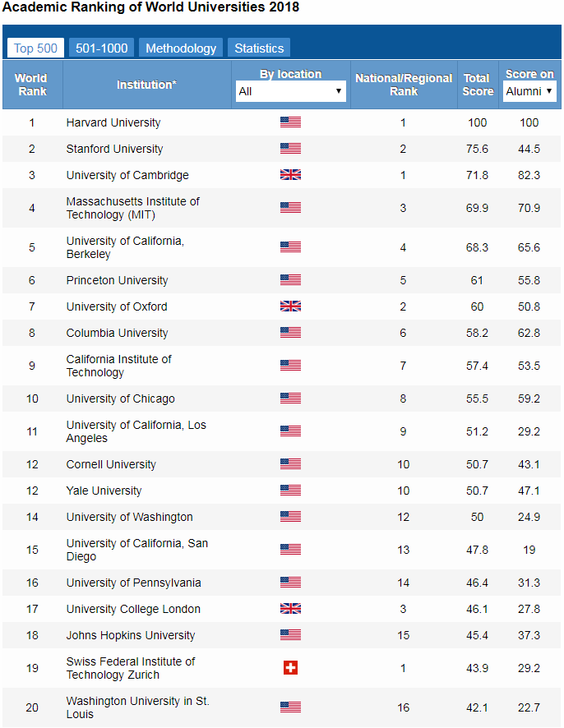The height and width of the screenshot is (728, 564).
Task: Click the US flag beside University of Chicago
Action: tap(290, 399)
